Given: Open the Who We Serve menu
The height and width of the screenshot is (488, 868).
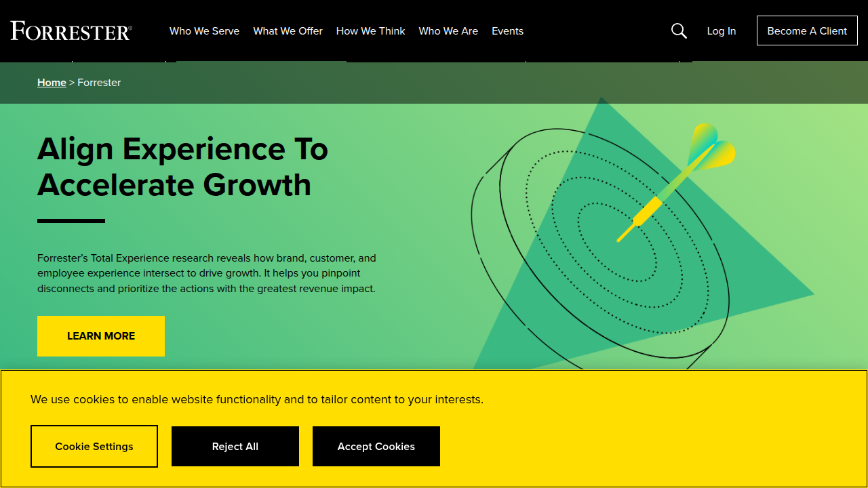Looking at the screenshot, I should click(x=204, y=30).
